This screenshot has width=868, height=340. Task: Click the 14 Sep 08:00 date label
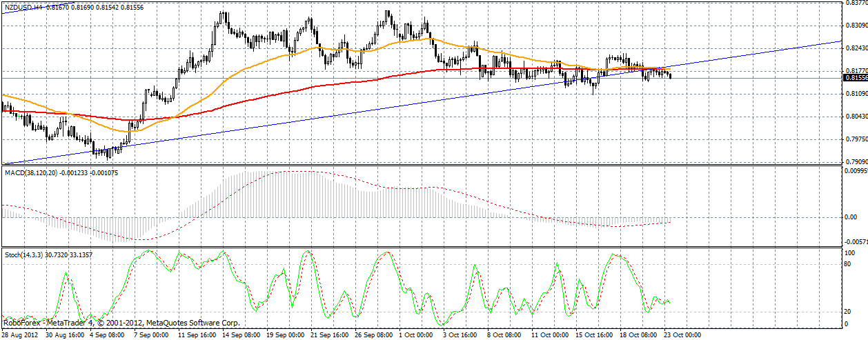(x=241, y=334)
